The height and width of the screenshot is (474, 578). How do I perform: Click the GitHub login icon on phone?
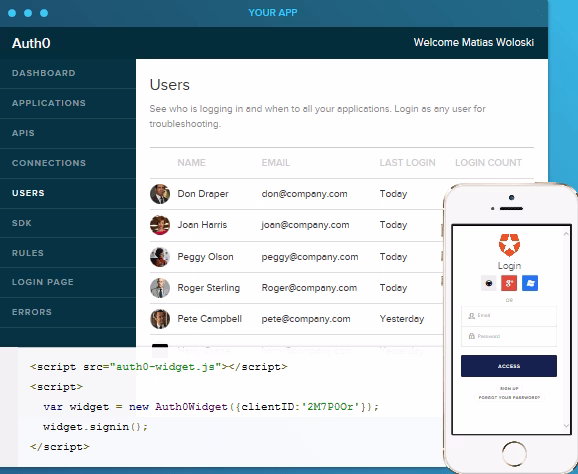pyautogui.click(x=489, y=283)
